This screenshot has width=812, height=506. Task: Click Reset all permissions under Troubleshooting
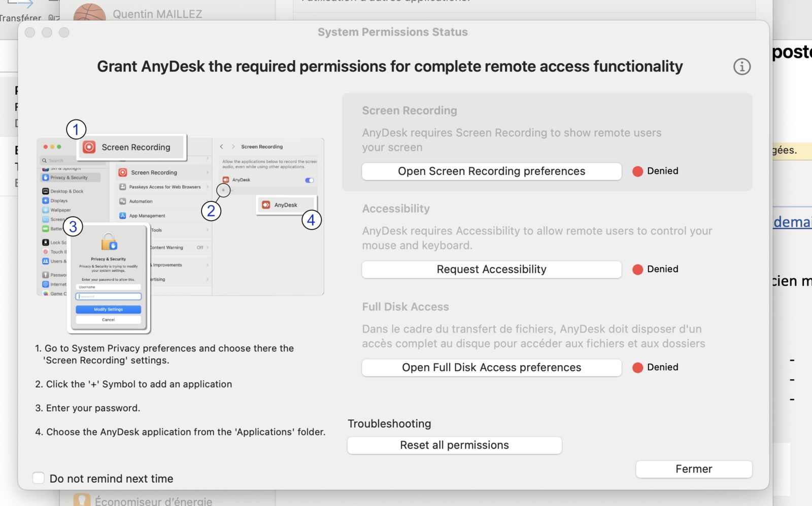tap(454, 445)
